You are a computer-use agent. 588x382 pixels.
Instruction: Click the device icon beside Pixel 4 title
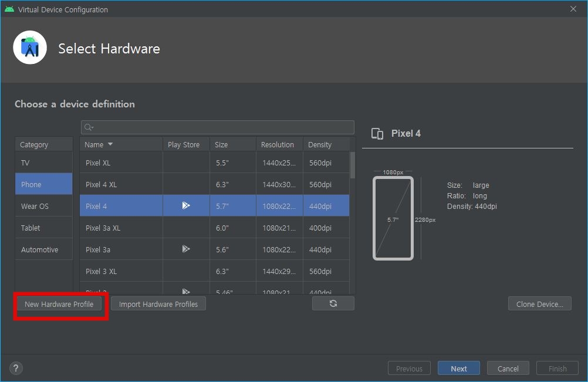(377, 133)
